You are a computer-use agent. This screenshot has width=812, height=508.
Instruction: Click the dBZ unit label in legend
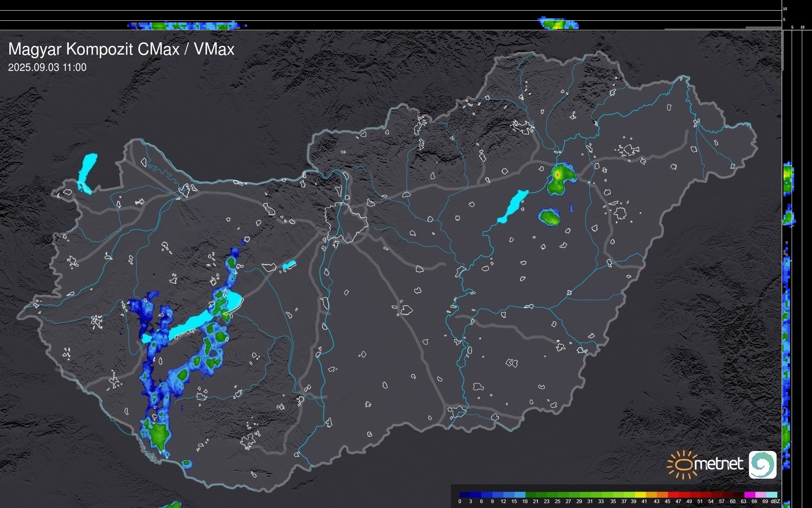pyautogui.click(x=775, y=501)
